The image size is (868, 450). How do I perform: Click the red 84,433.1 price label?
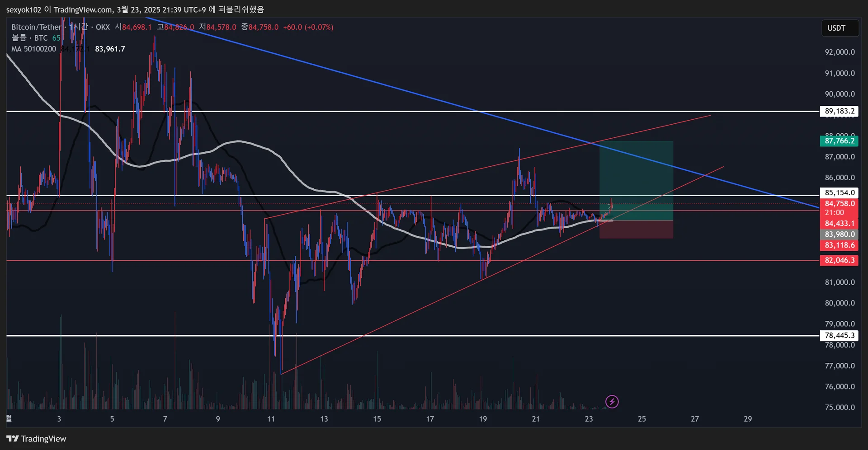pos(839,223)
